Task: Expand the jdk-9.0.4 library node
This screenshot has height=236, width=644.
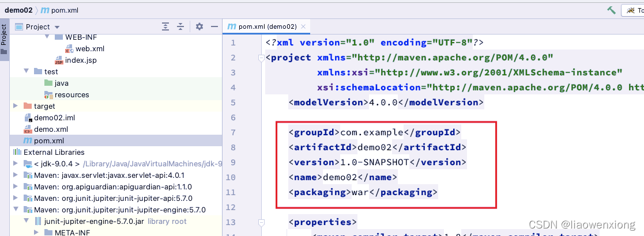Action: [x=16, y=164]
